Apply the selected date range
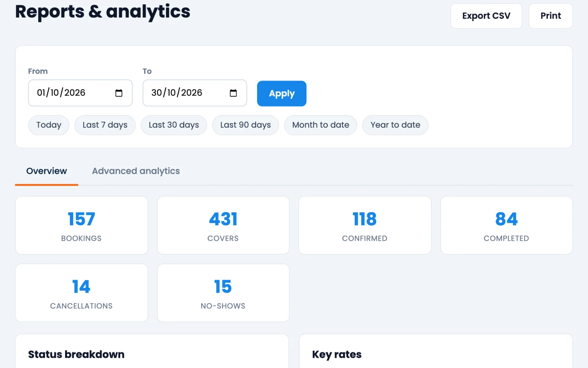 [x=282, y=93]
